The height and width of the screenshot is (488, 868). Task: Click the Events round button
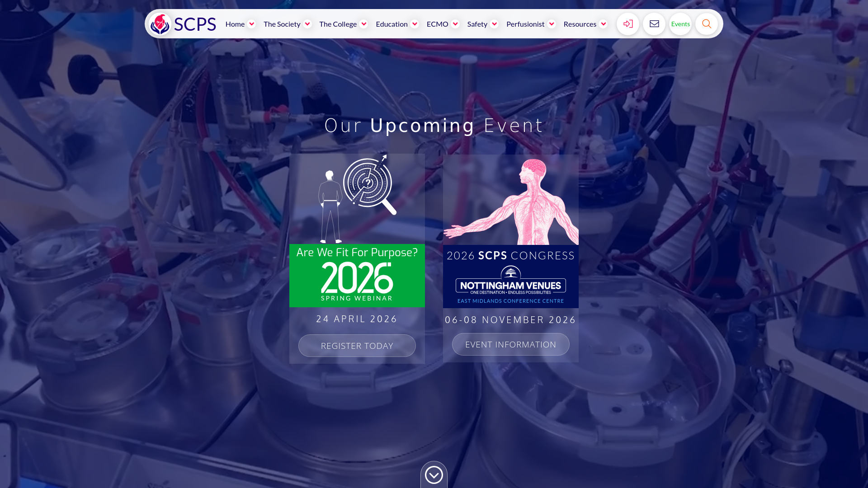(680, 24)
